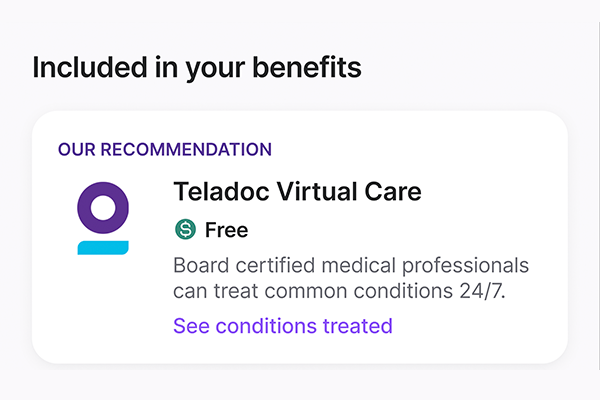Click the OUR RECOMMENDATION label
The image size is (600, 400).
(x=164, y=150)
